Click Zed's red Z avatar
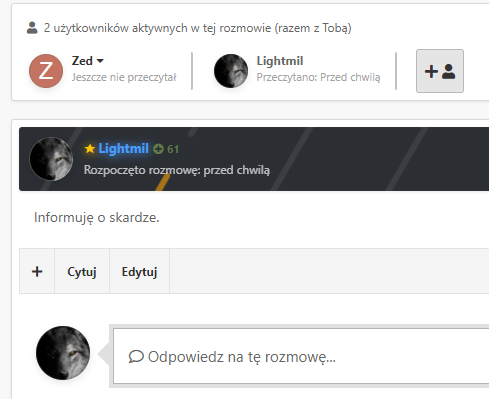Viewport: 489px width, 399px height. 46,71
